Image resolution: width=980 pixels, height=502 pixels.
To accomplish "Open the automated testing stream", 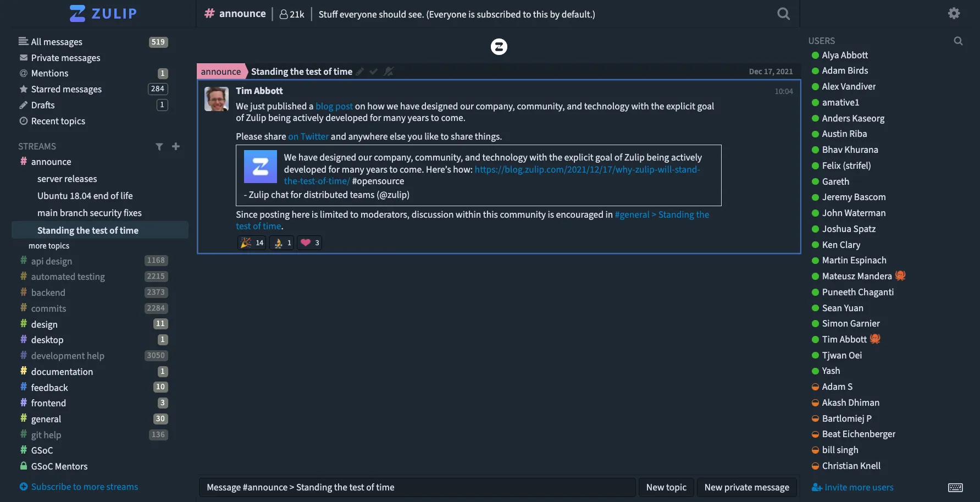I will 68,277.
